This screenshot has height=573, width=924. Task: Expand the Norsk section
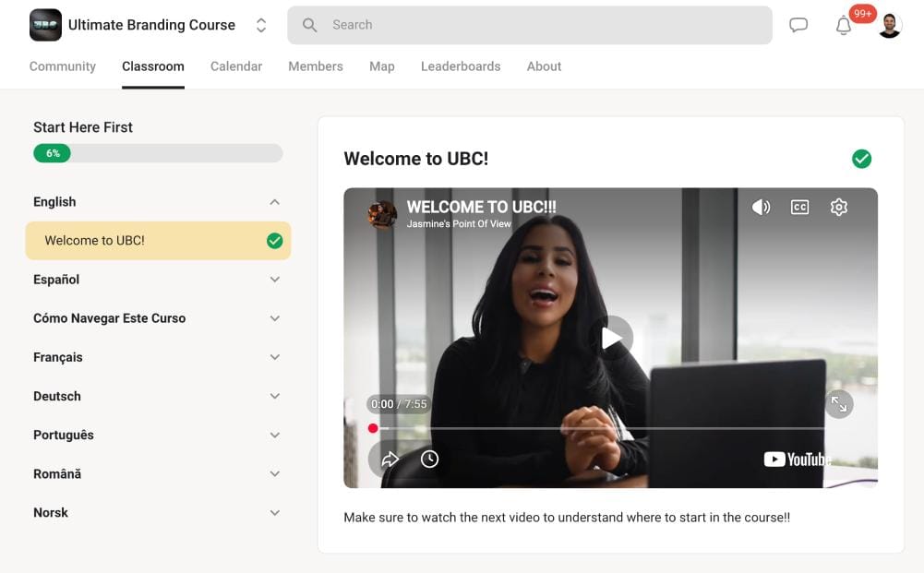point(157,512)
